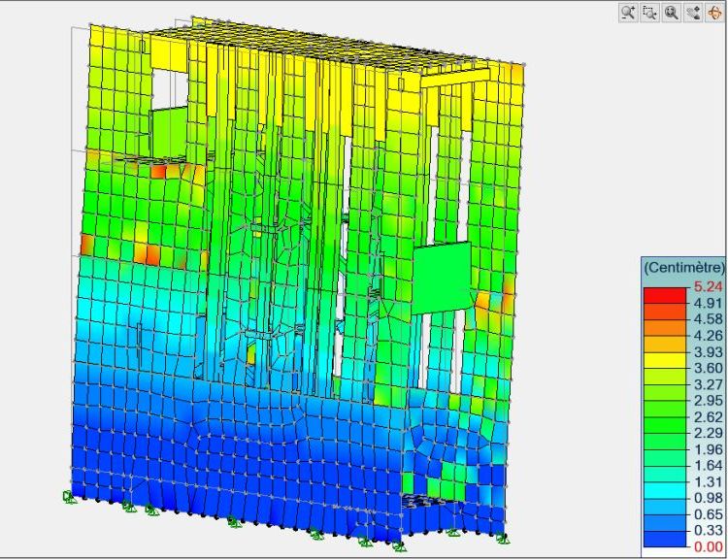Click the legend value 4.26
The height and width of the screenshot is (560, 728).
(708, 335)
